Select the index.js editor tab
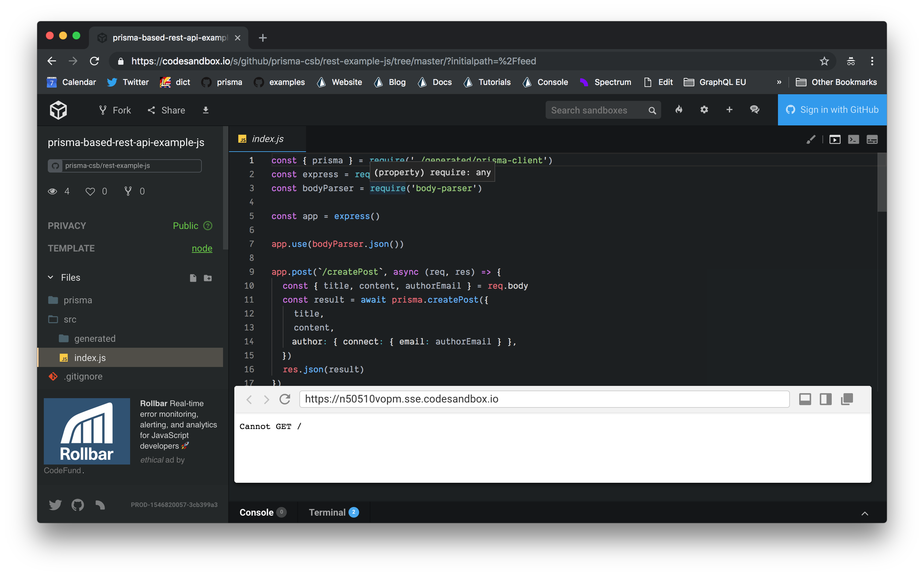 [267, 139]
